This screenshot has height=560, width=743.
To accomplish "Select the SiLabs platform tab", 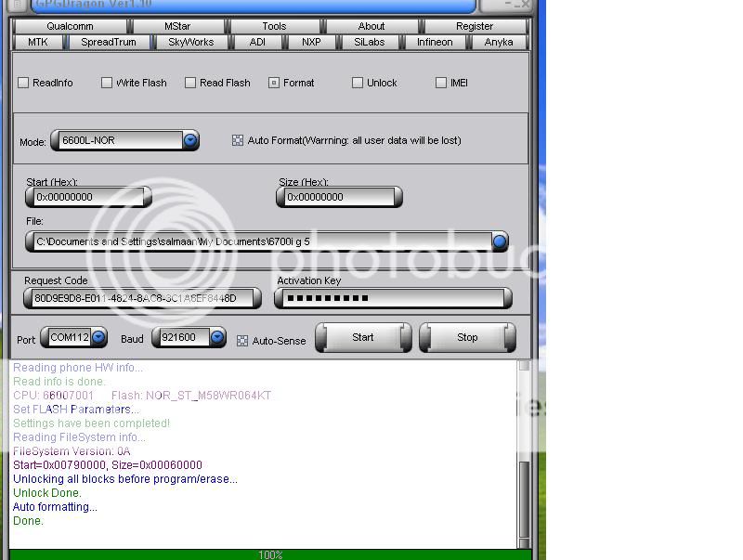I will tap(369, 42).
